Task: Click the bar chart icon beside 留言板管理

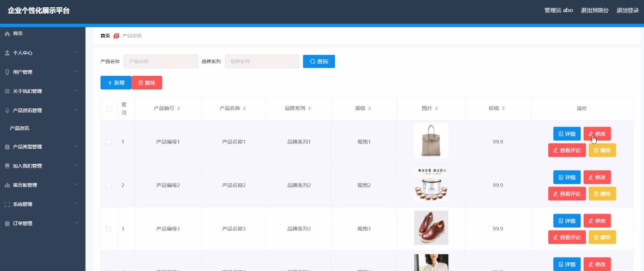Action: click(7, 185)
